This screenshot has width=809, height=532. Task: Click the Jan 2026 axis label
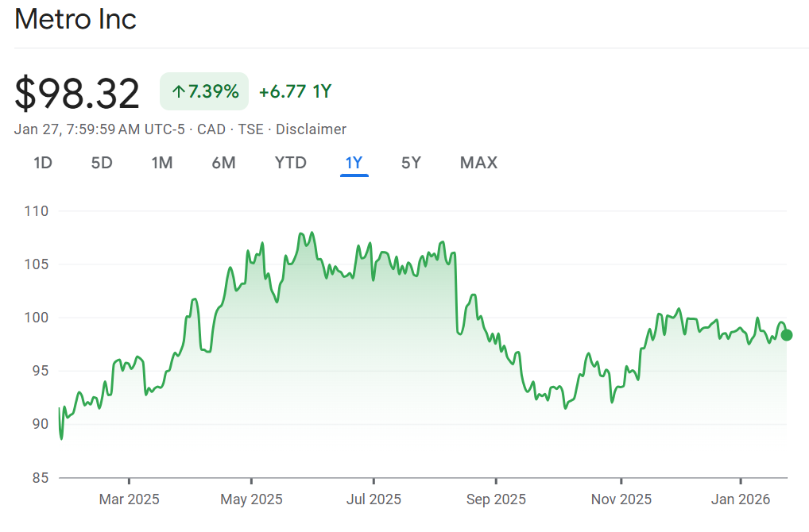(x=741, y=499)
